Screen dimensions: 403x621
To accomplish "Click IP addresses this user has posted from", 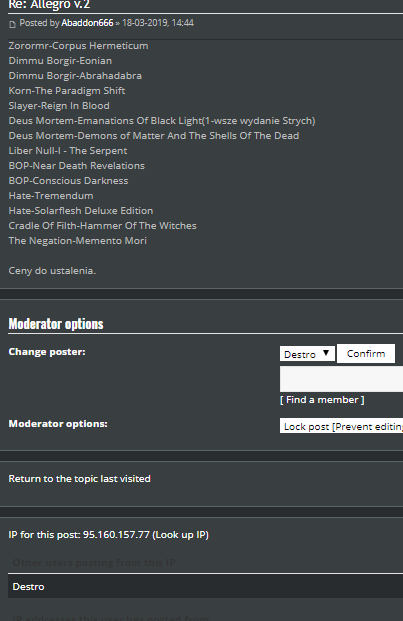I will 110,617.
